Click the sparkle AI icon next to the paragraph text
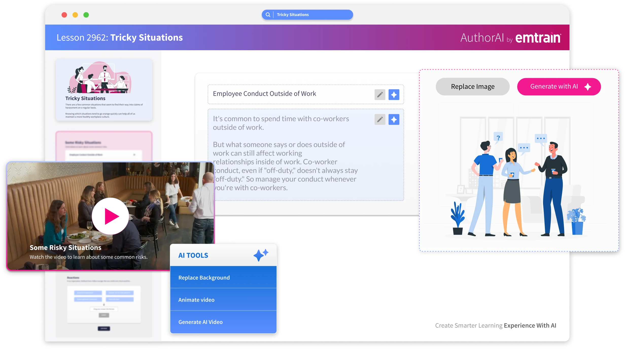 click(394, 119)
